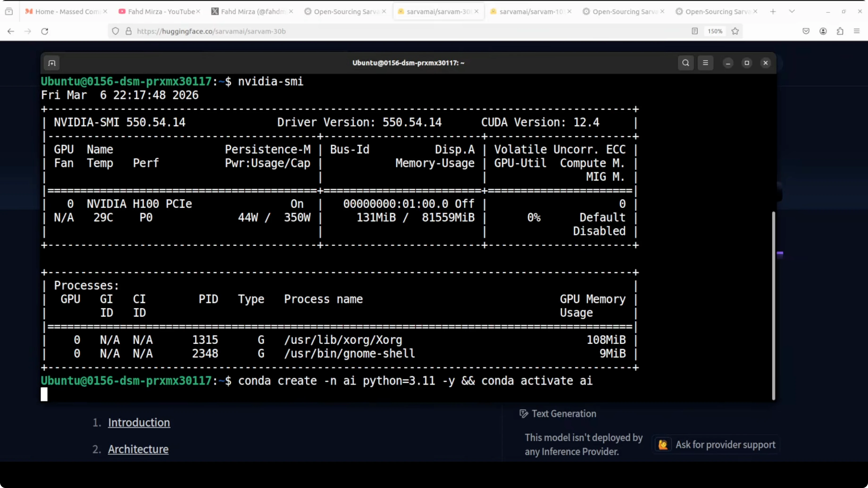Click the tracking protection shield icon
The height and width of the screenshot is (488, 868).
pos(116,31)
